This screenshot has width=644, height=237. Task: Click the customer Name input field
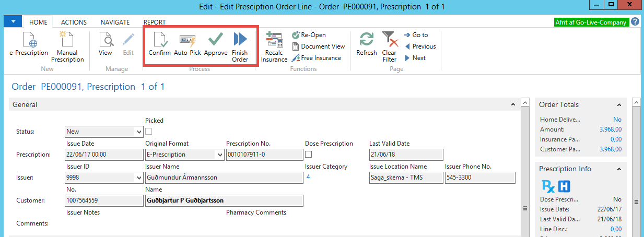point(224,201)
